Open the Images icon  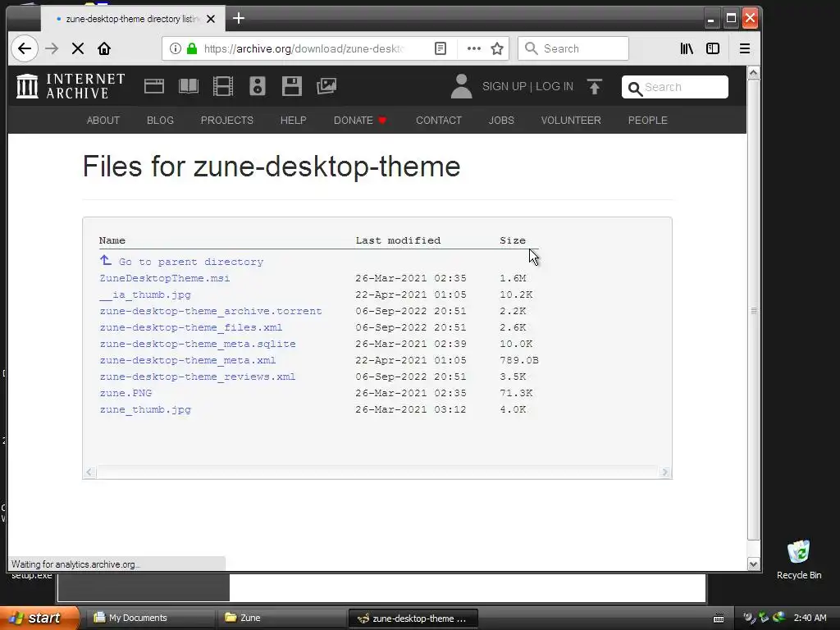tap(326, 86)
